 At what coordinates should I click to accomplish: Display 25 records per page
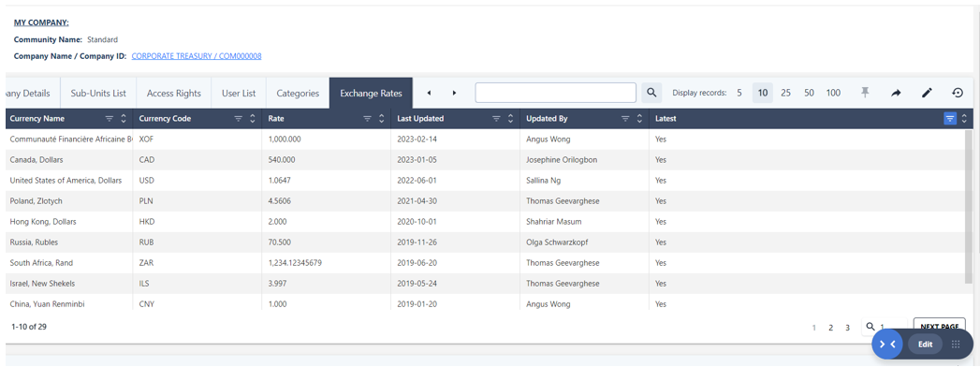(x=785, y=93)
